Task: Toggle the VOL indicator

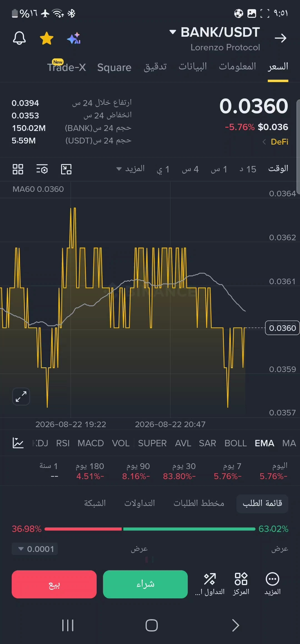Action: coord(121,443)
